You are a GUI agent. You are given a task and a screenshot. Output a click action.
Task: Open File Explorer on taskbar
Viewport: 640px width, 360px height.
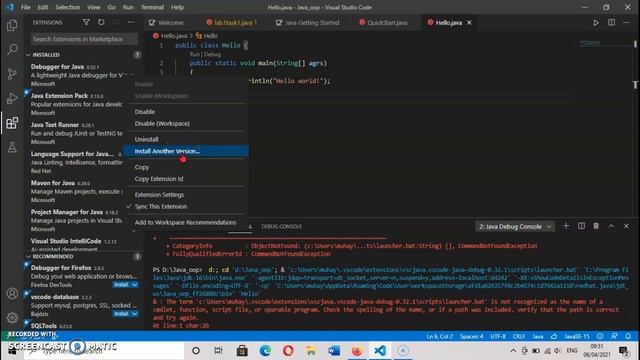(x=311, y=351)
